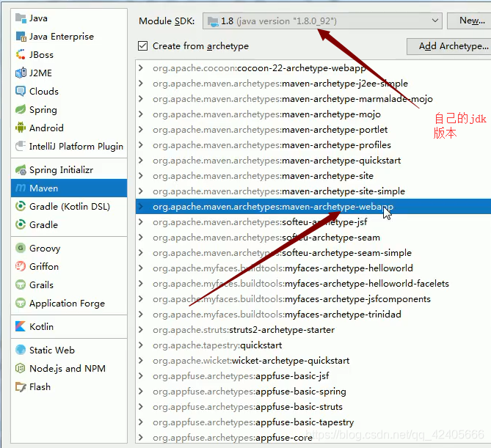
Task: Select softeu-archetype-seam-simple archetype
Action: coord(313,253)
